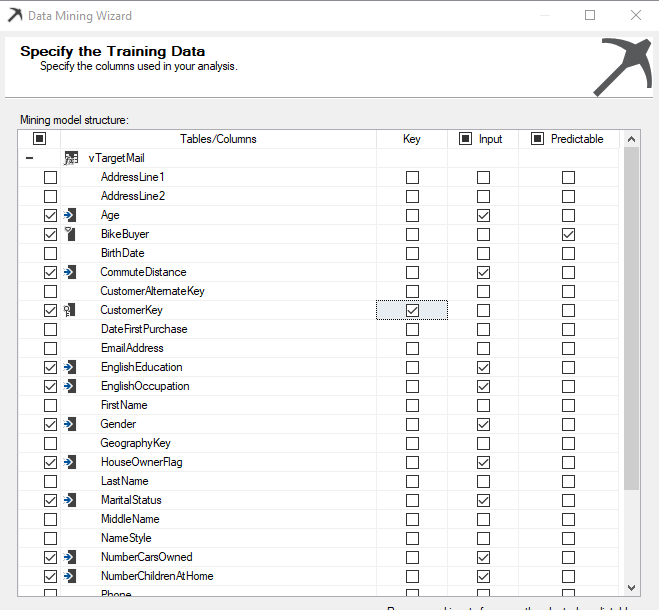The image size is (659, 610).
Task: Click the vTargetMail table icon
Action: point(70,158)
